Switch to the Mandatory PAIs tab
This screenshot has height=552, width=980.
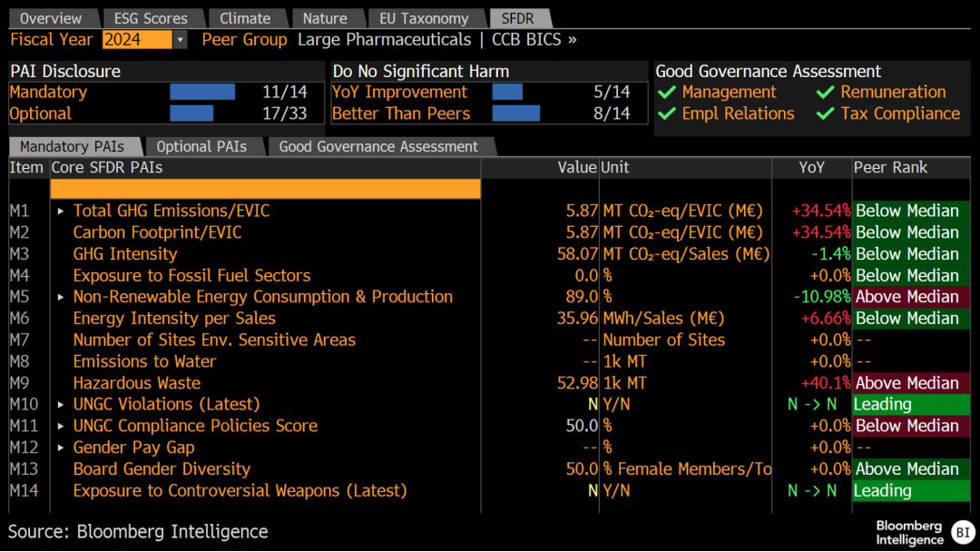tap(72, 146)
